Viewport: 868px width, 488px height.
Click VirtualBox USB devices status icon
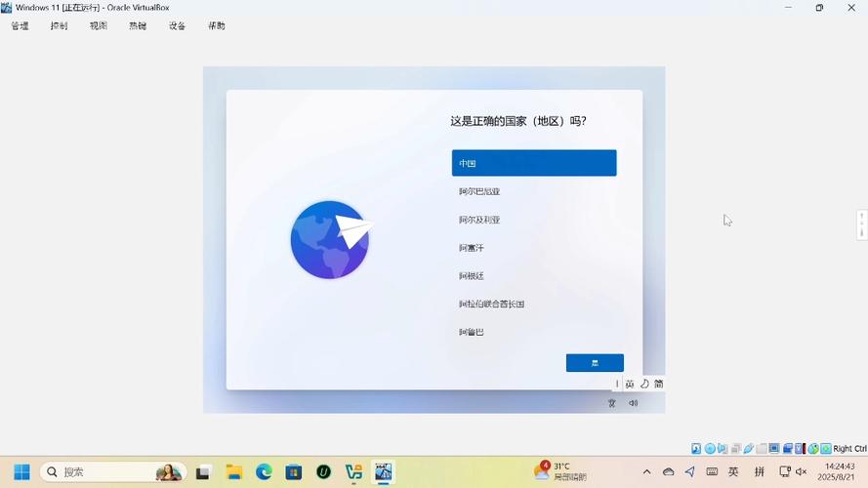(x=749, y=448)
